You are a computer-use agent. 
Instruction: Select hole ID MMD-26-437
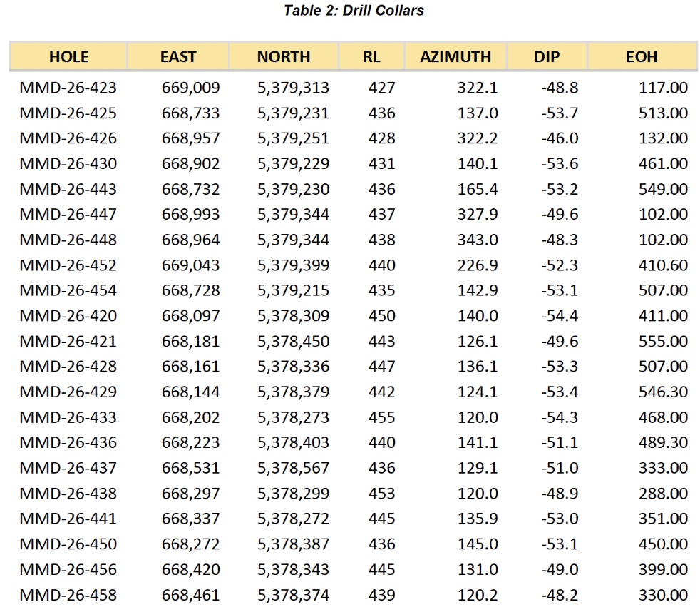68,468
